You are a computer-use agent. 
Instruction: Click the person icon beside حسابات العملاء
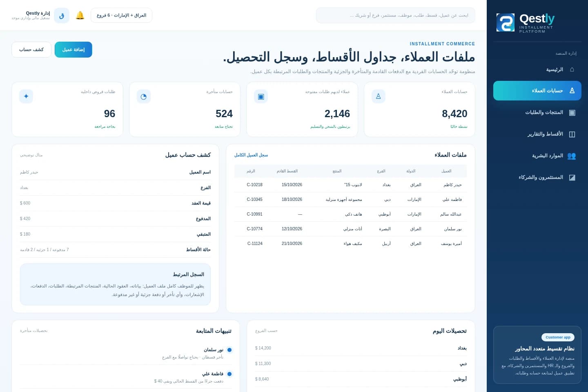(x=572, y=91)
